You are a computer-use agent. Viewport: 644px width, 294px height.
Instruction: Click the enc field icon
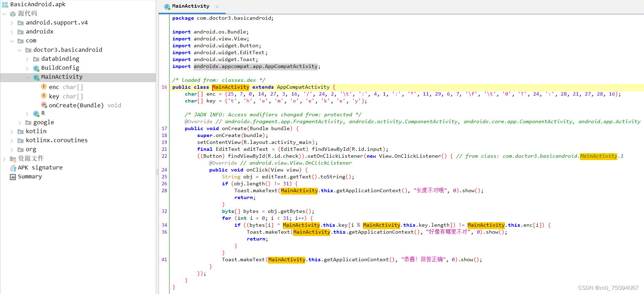[44, 87]
